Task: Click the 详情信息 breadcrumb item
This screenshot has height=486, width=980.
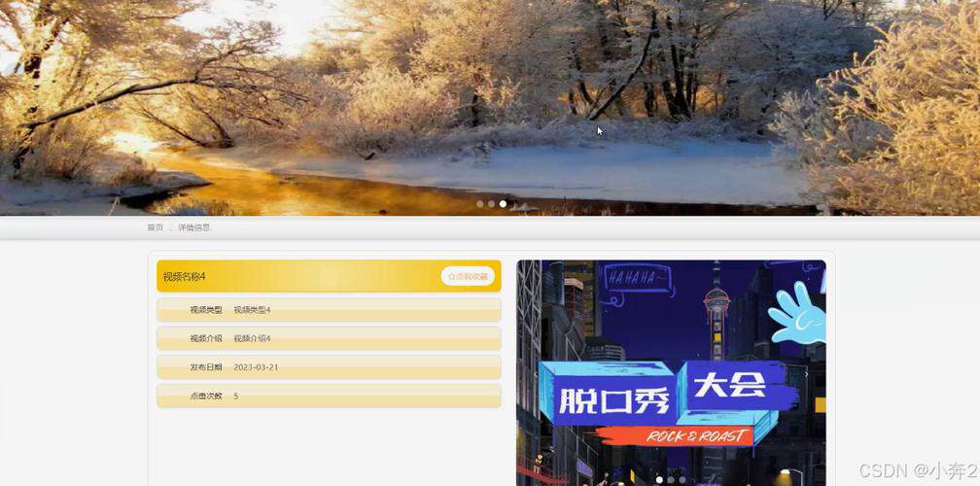Action: pos(194,227)
